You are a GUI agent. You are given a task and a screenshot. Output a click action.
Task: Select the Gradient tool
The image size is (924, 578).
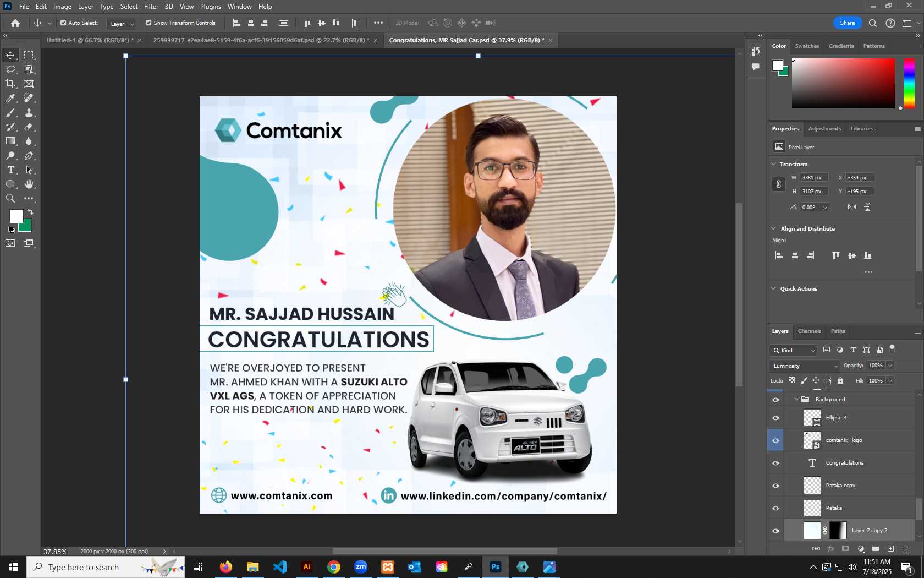coord(10,141)
